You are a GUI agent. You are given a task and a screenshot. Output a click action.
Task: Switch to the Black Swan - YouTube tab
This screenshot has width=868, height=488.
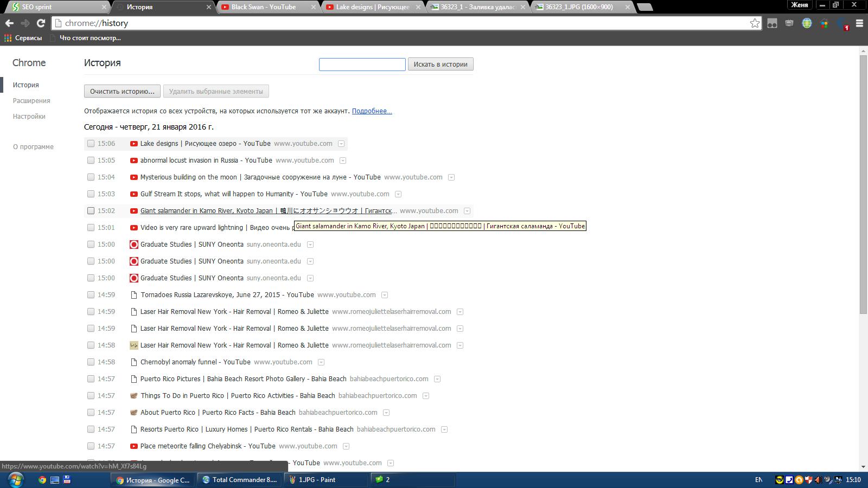point(269,7)
